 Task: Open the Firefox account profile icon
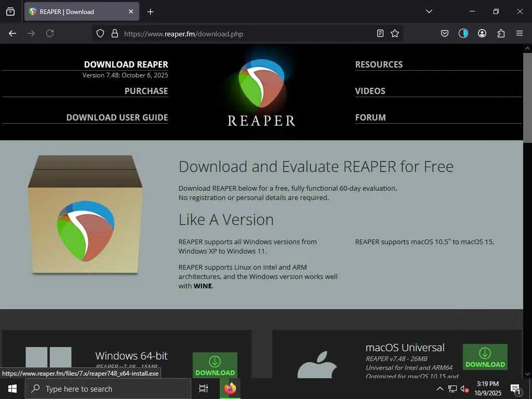[482, 33]
